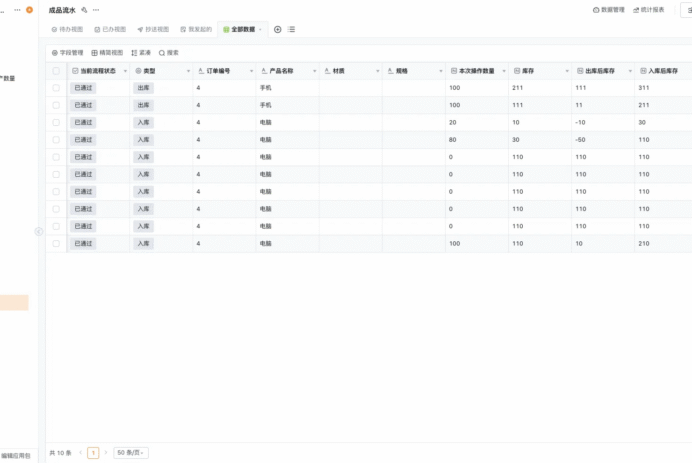Click the 入库 tag in the quantity 80 row
Viewport: 692px width, 463px height.
(x=143, y=140)
